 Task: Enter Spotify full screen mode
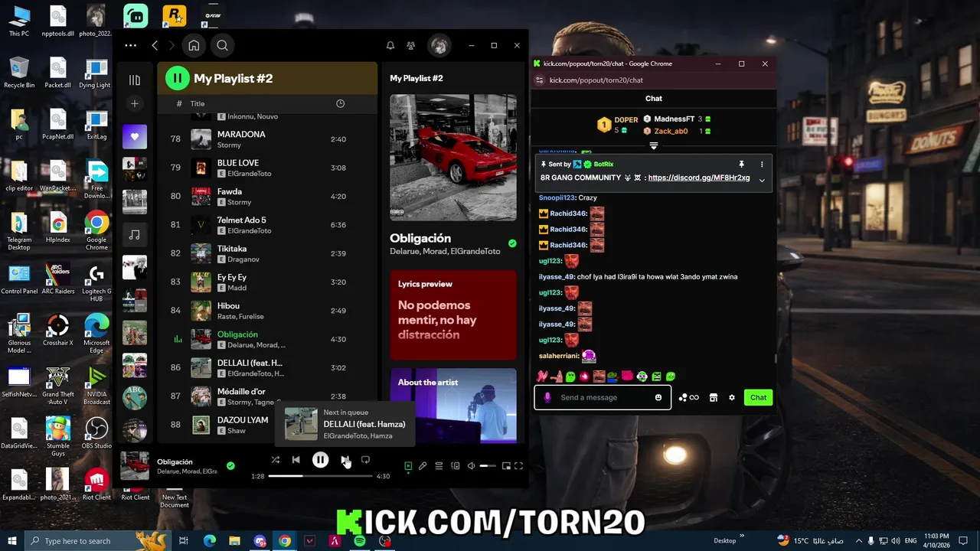click(x=518, y=466)
